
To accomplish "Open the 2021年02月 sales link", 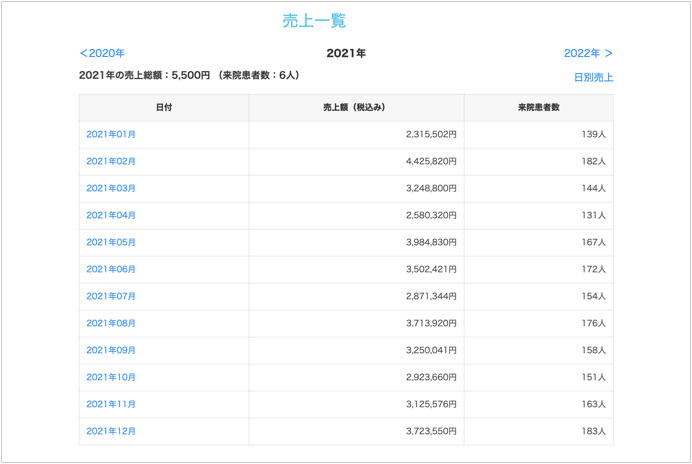I will coord(111,161).
